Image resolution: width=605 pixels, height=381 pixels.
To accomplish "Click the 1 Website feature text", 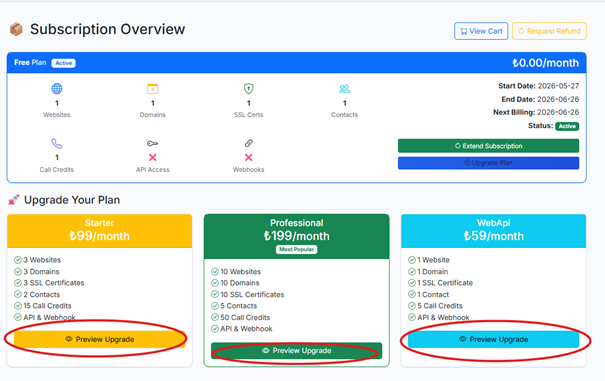I will [x=433, y=260].
